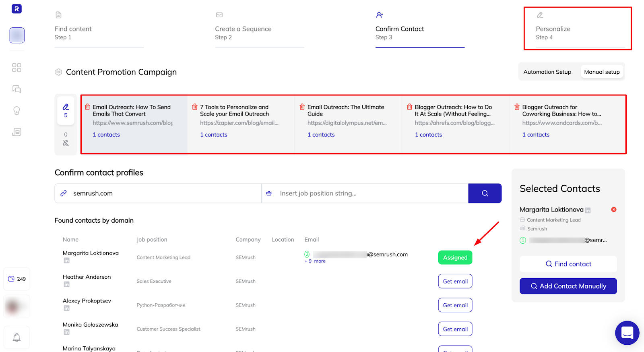Get email for Alexey Prokoptsev
The image size is (644, 352).
pos(455,305)
